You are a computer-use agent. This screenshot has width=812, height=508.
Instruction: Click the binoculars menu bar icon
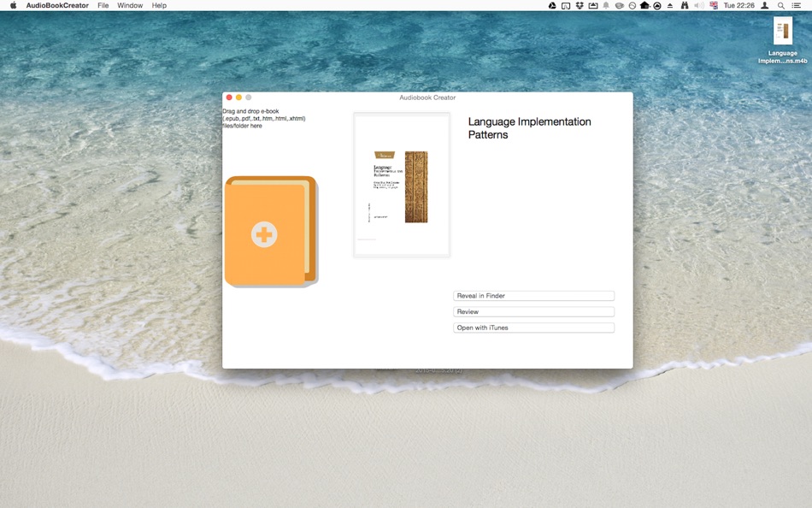coord(684,5)
